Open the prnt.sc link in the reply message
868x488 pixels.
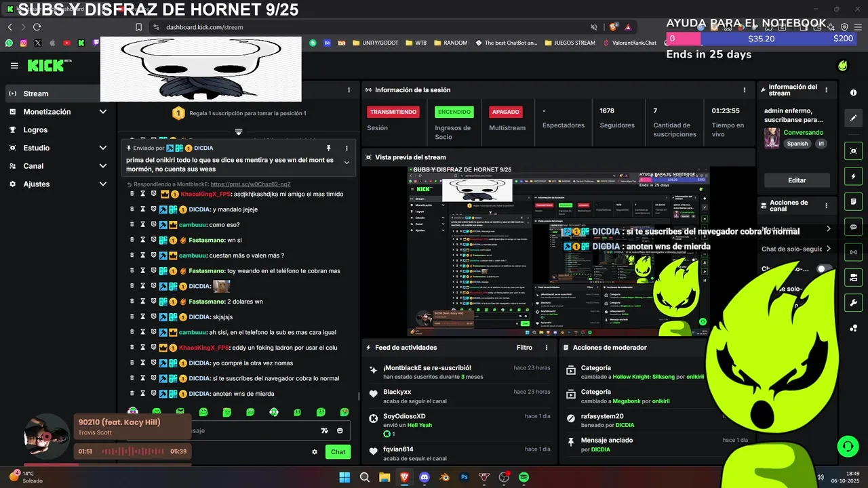point(250,184)
